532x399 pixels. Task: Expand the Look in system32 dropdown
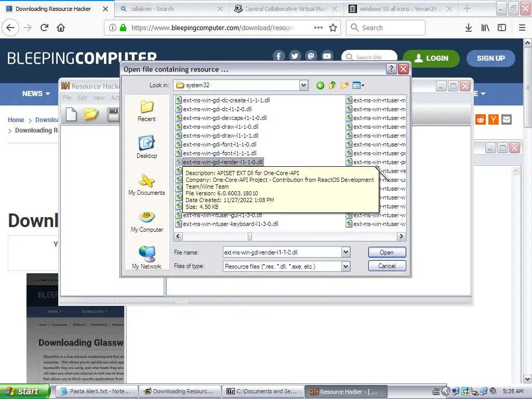click(303, 86)
